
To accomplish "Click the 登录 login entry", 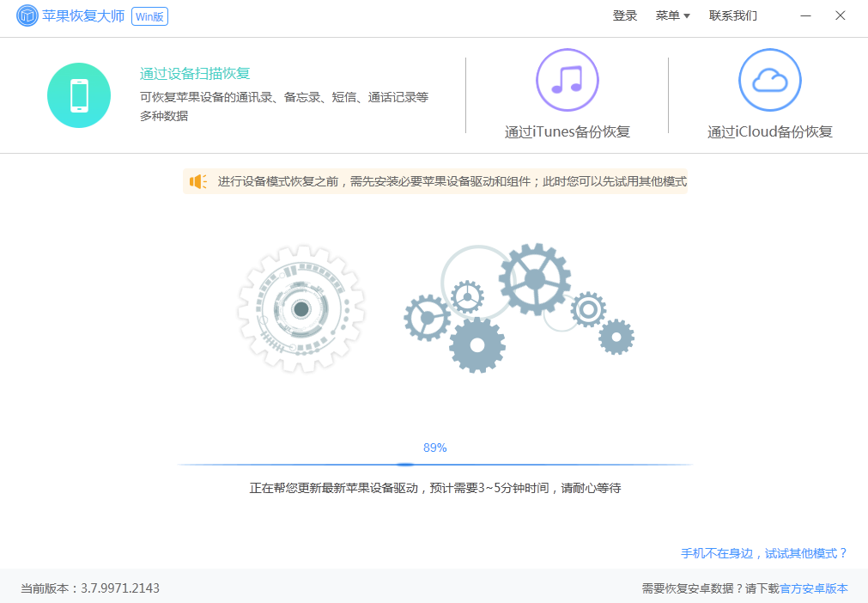I will coord(625,15).
